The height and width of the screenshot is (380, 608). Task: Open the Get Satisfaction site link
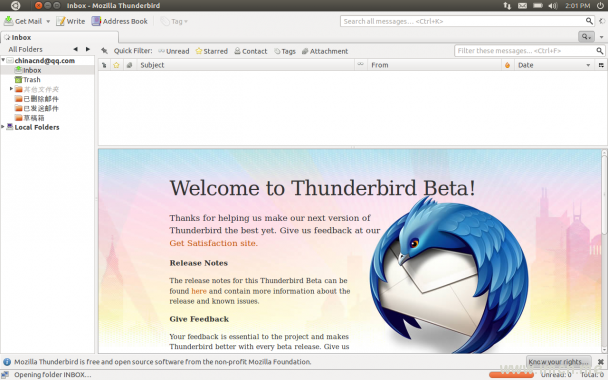click(213, 243)
